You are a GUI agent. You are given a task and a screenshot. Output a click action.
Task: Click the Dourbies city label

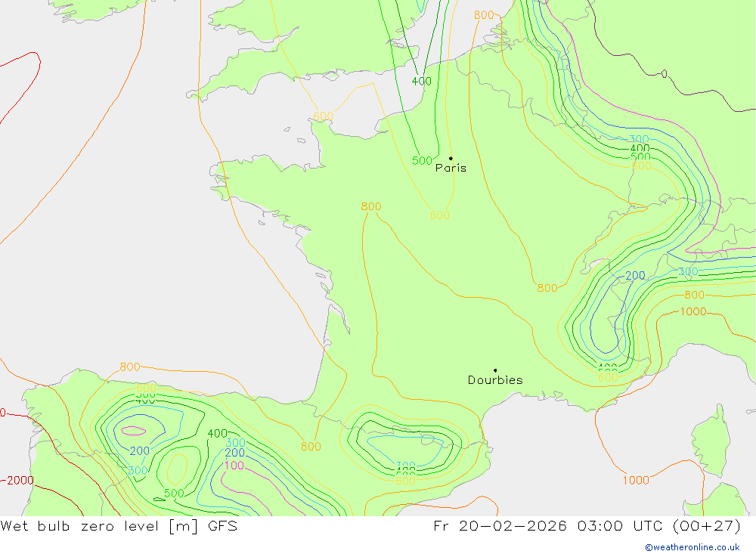pos(495,380)
